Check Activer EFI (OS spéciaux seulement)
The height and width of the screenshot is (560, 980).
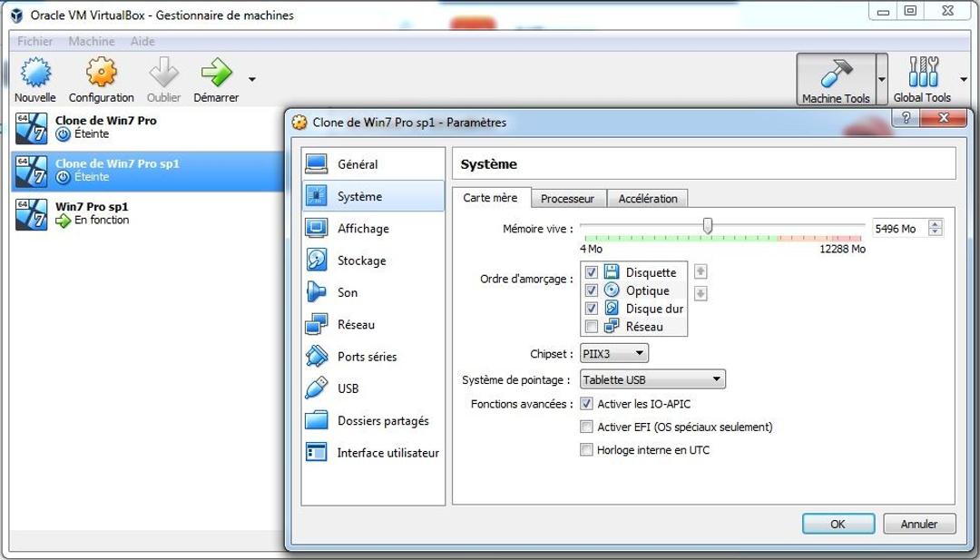pyautogui.click(x=586, y=427)
